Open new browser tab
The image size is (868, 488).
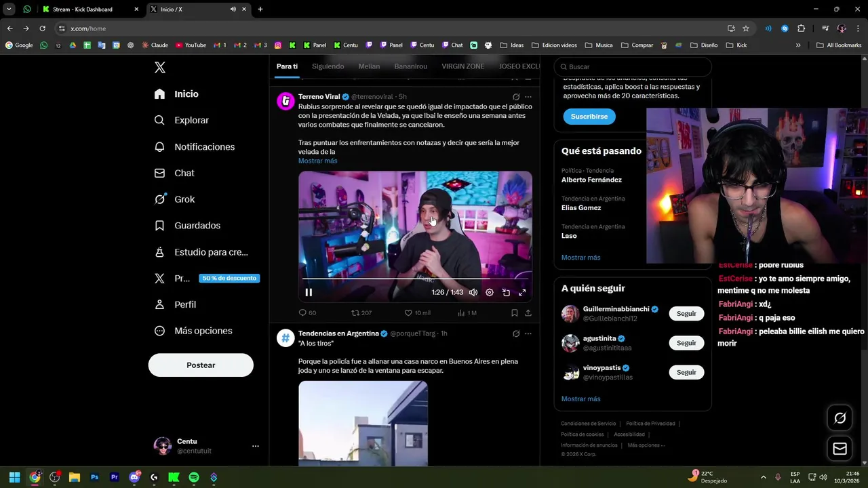260,9
